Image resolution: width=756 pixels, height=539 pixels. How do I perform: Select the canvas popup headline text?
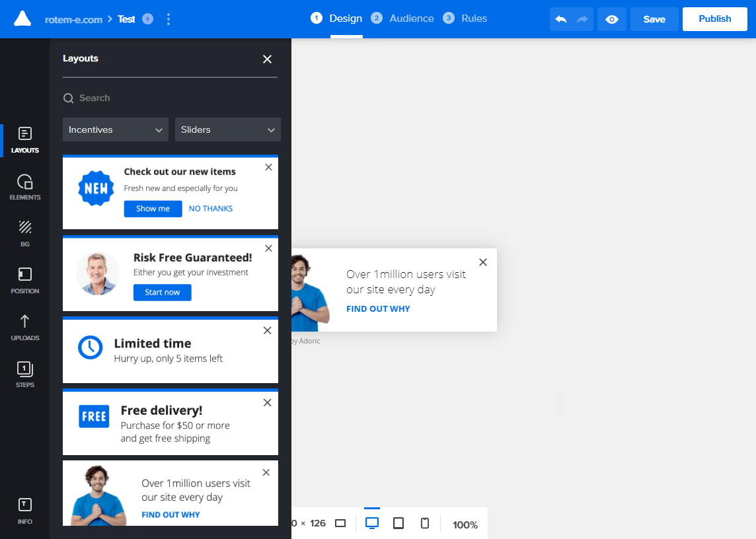pyautogui.click(x=406, y=282)
